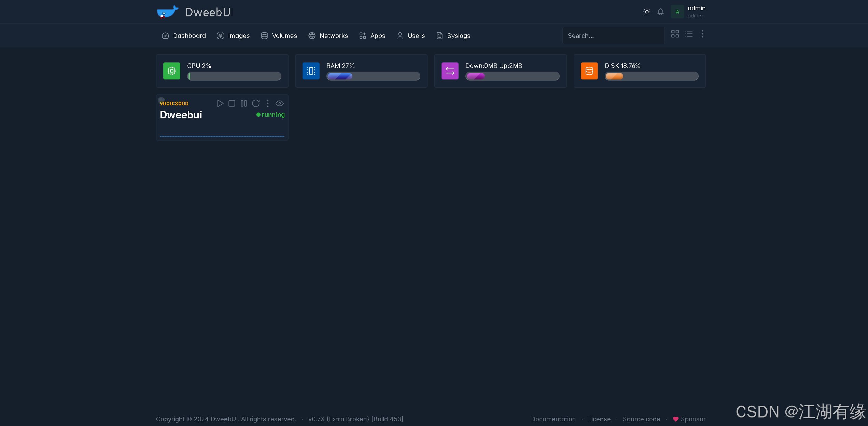The width and height of the screenshot is (868, 426).
Task: Open notifications bell
Action: tap(660, 12)
